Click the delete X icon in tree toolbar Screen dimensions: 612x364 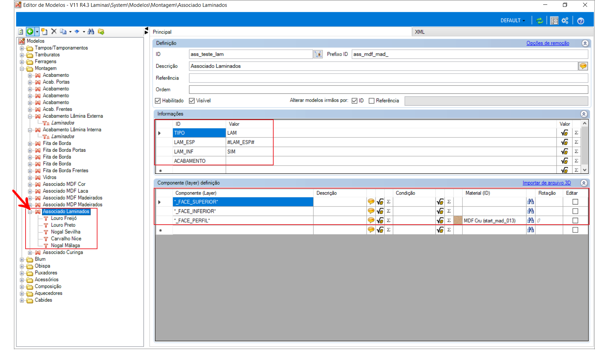(54, 31)
